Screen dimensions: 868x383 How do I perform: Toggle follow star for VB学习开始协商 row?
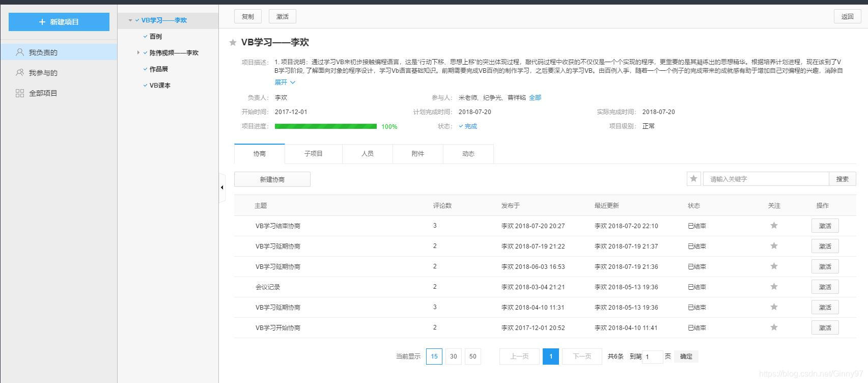[x=774, y=327]
